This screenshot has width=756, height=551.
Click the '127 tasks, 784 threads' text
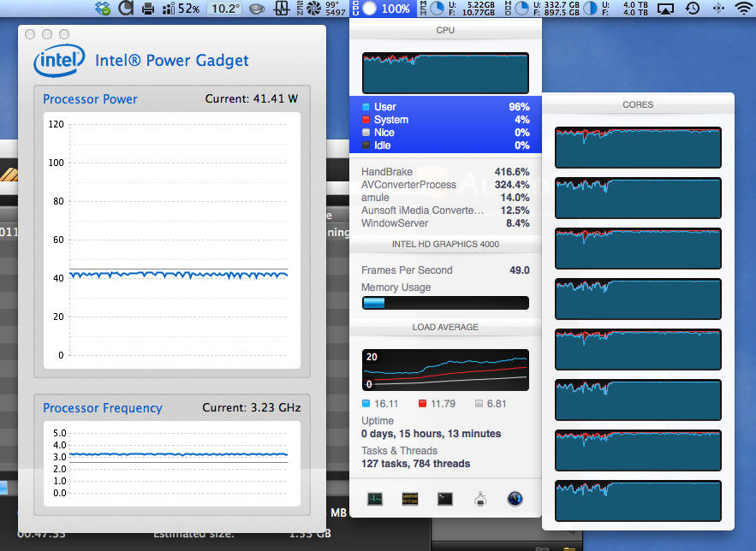tap(415, 464)
